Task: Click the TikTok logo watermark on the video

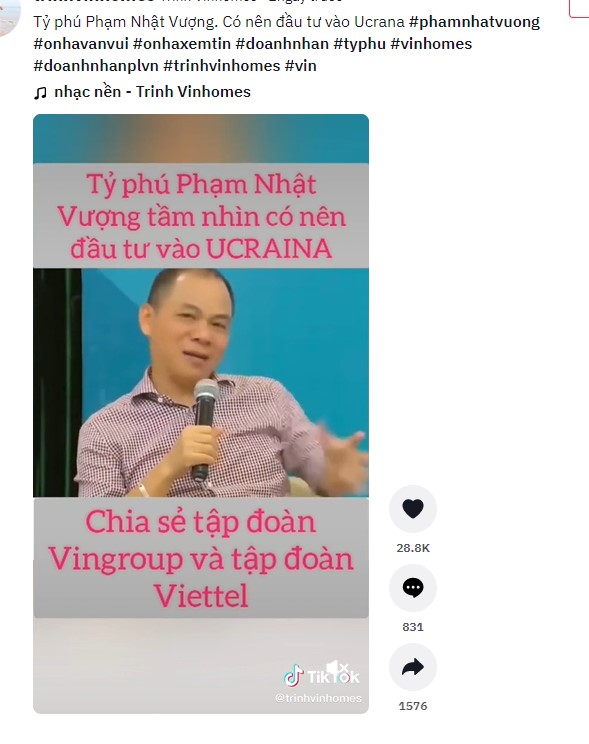Action: pyautogui.click(x=322, y=676)
